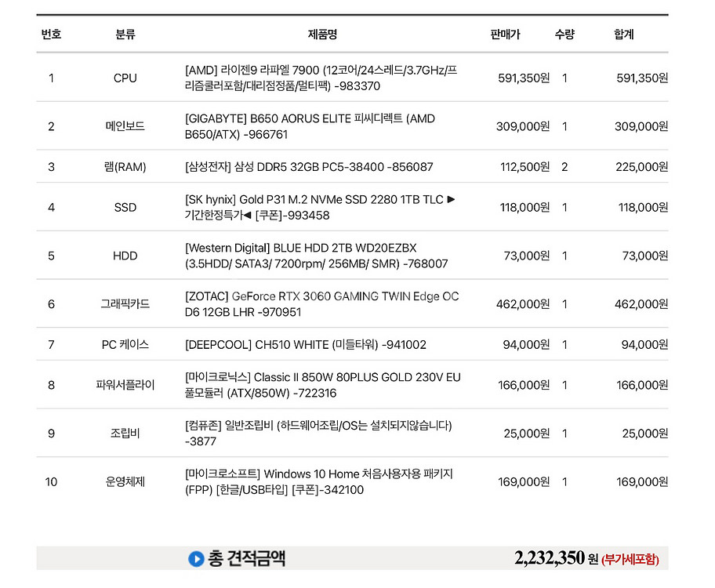
Task: Open the Windows 10 Home FPP product name
Action: (x=319, y=481)
